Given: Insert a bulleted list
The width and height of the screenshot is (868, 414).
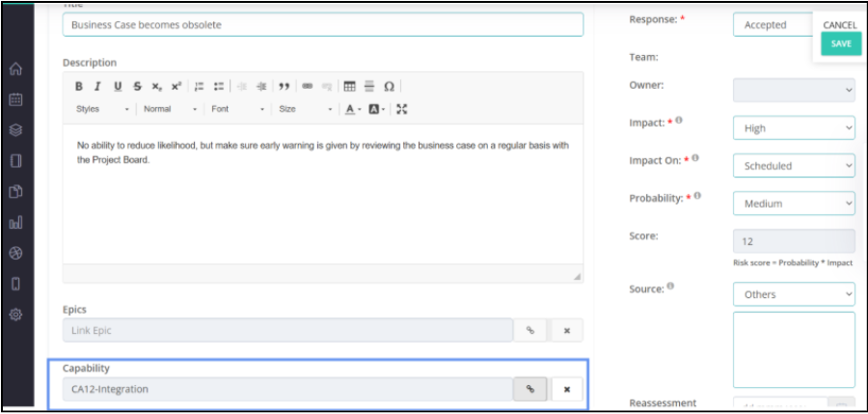Looking at the screenshot, I should pos(219,87).
